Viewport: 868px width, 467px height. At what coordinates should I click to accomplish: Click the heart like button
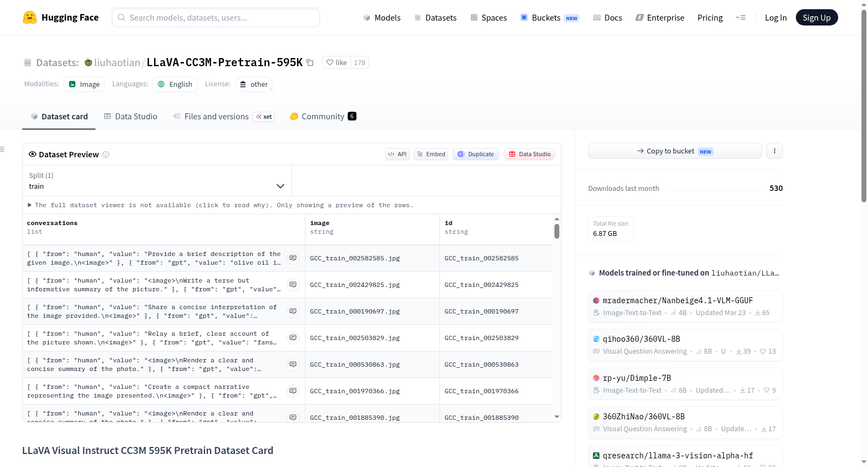[336, 62]
